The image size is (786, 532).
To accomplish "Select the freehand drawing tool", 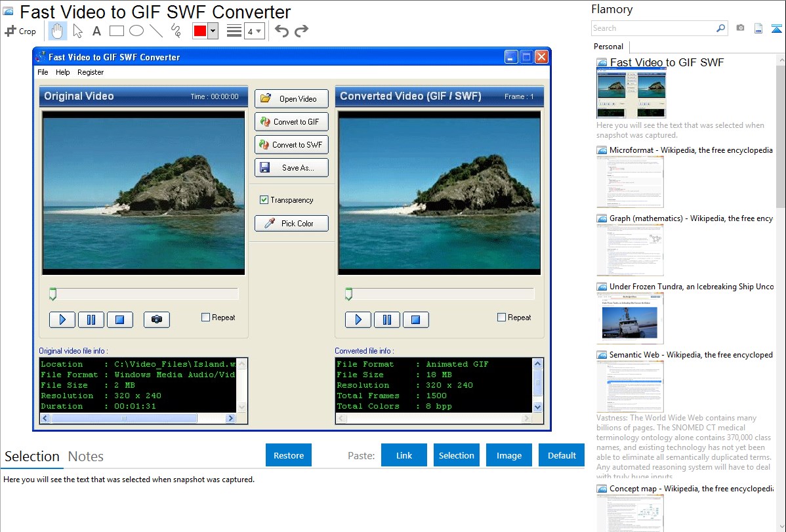I will [x=176, y=31].
